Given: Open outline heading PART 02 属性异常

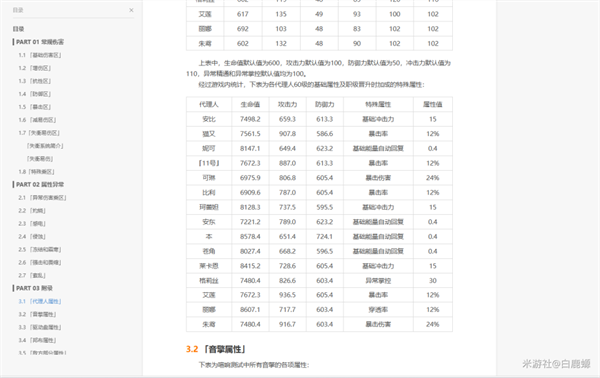Looking at the screenshot, I should 40,184.
